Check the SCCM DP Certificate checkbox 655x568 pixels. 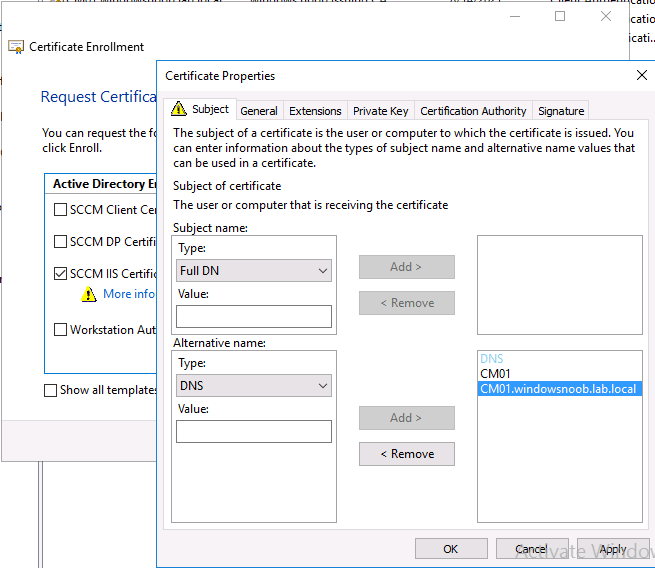click(61, 242)
